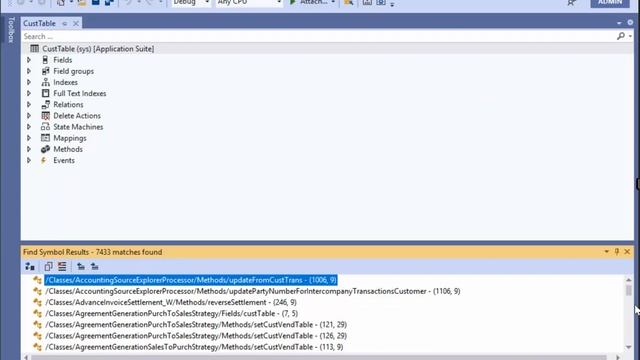Image resolution: width=640 pixels, height=360 pixels.
Task: Click the search magnifier icon in designer
Action: 621,36
